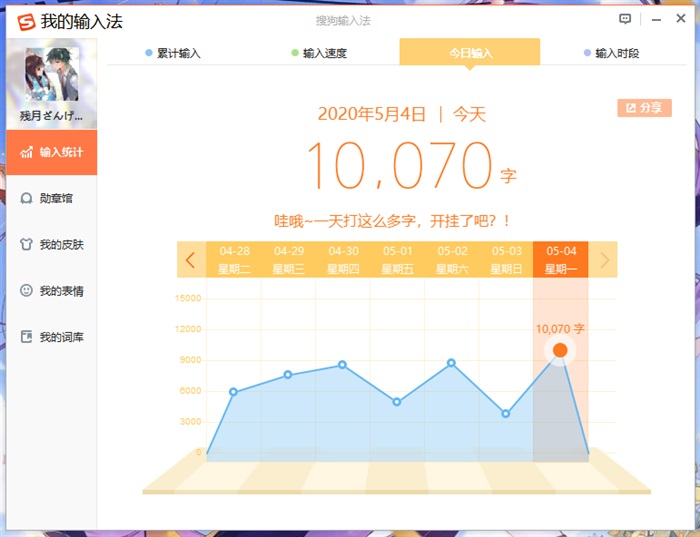700x537 pixels.
Task: Open 我的表情 emoticons page
Action: tap(51, 291)
